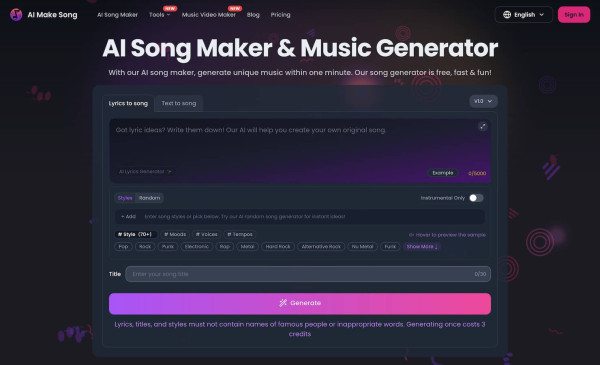Screen dimensions: 600x365
Task: Pick the Pop style tag
Action: tap(123, 247)
